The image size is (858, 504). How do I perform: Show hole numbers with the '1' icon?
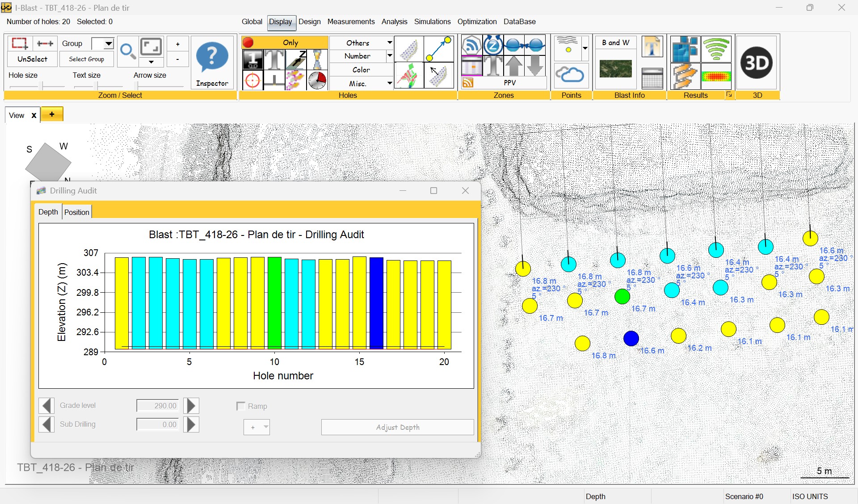[252, 59]
